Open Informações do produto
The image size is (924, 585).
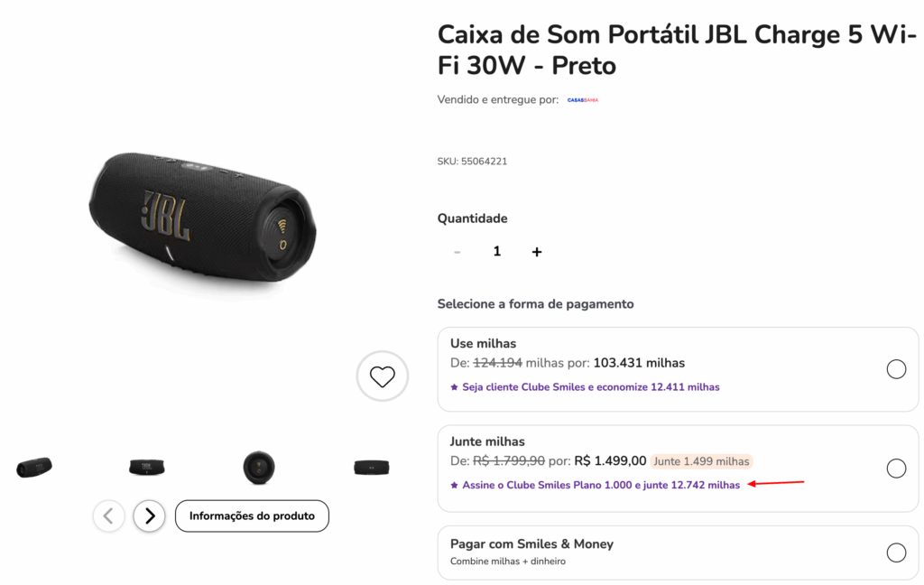(x=252, y=515)
